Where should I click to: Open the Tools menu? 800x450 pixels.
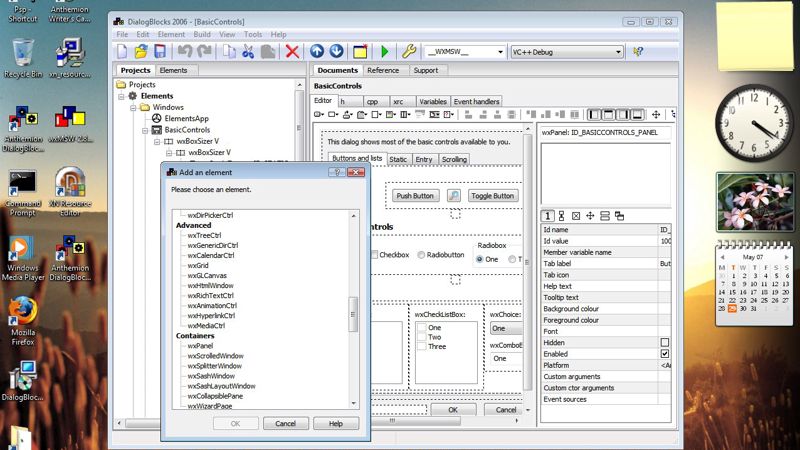pyautogui.click(x=253, y=34)
